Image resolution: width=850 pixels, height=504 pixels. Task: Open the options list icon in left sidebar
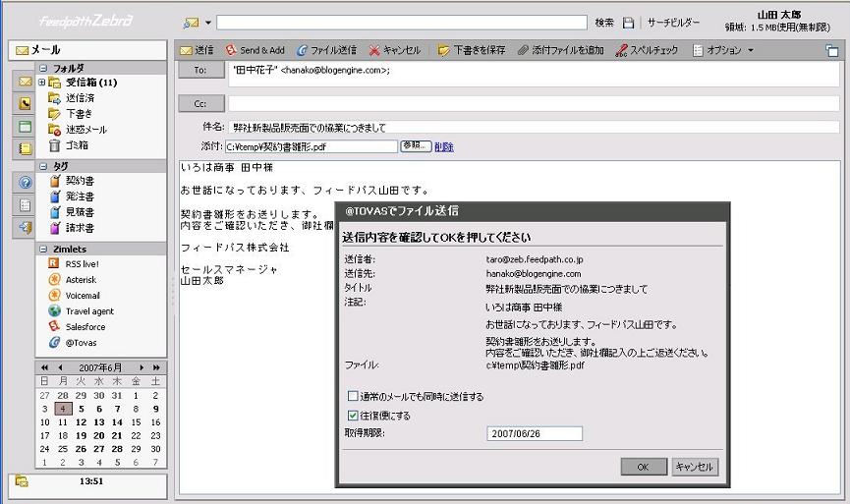coord(25,205)
